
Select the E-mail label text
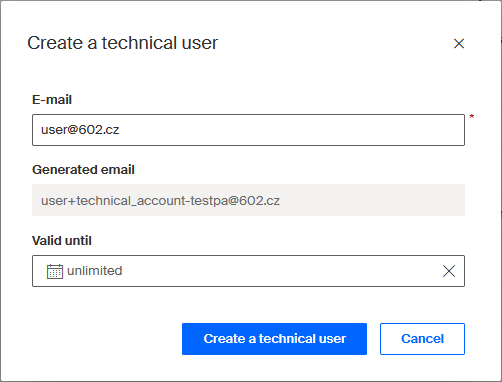click(x=52, y=100)
